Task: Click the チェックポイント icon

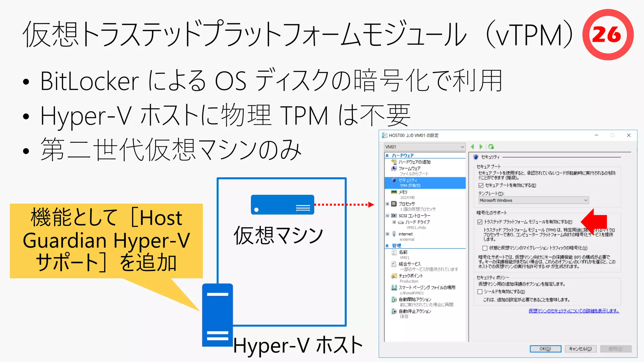Action: [394, 276]
